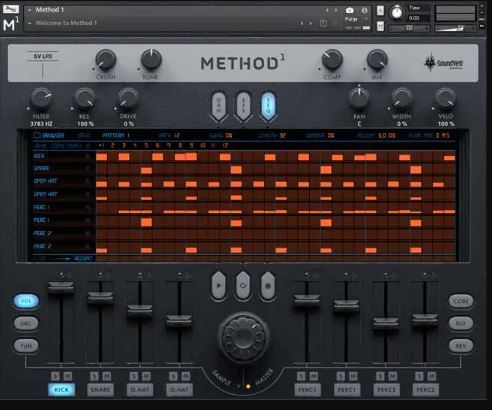Open the DLY effect button

[x=461, y=323]
